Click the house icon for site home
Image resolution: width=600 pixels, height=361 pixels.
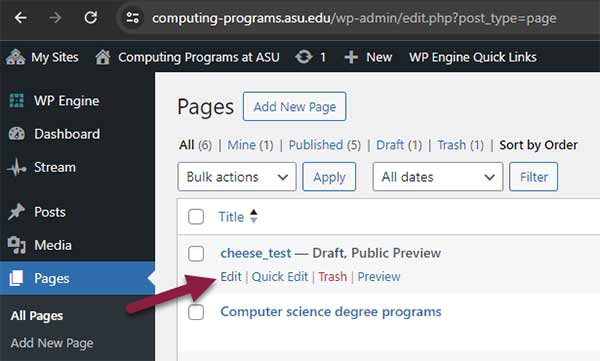[x=103, y=57]
